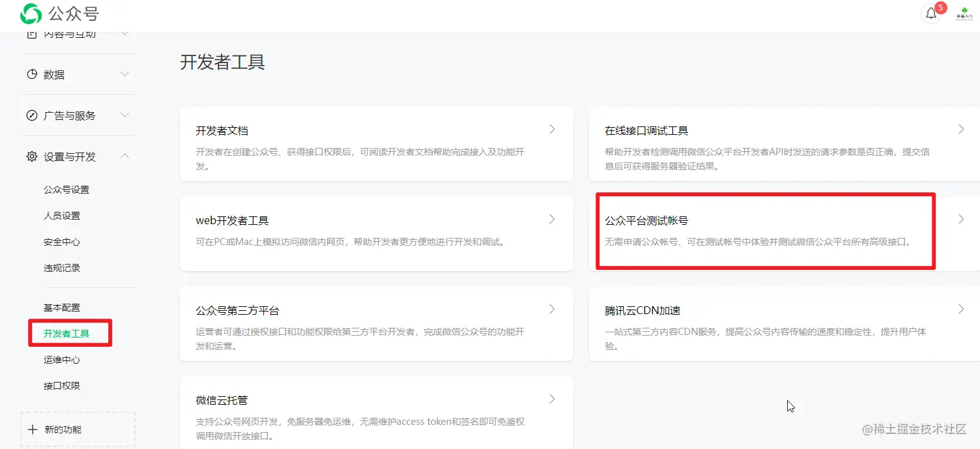
Task: Click the arrow on 开发者文档 card
Action: coord(552,129)
